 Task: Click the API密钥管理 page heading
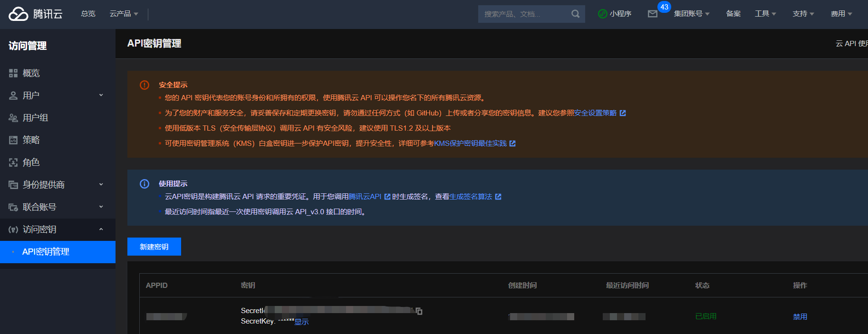point(154,43)
